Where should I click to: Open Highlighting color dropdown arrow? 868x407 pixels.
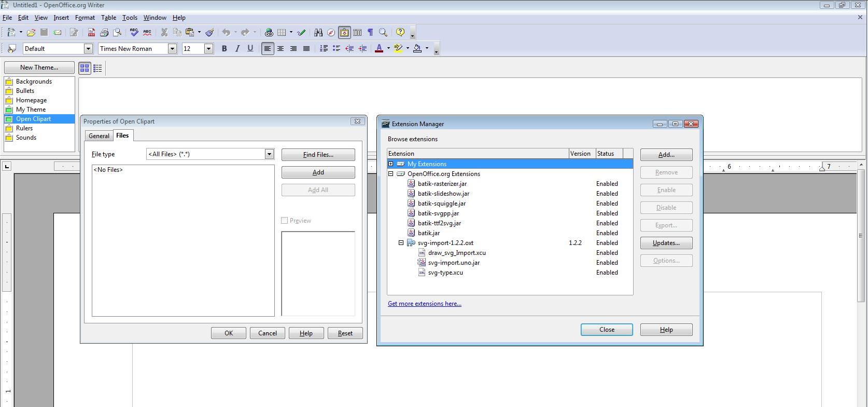pos(408,48)
